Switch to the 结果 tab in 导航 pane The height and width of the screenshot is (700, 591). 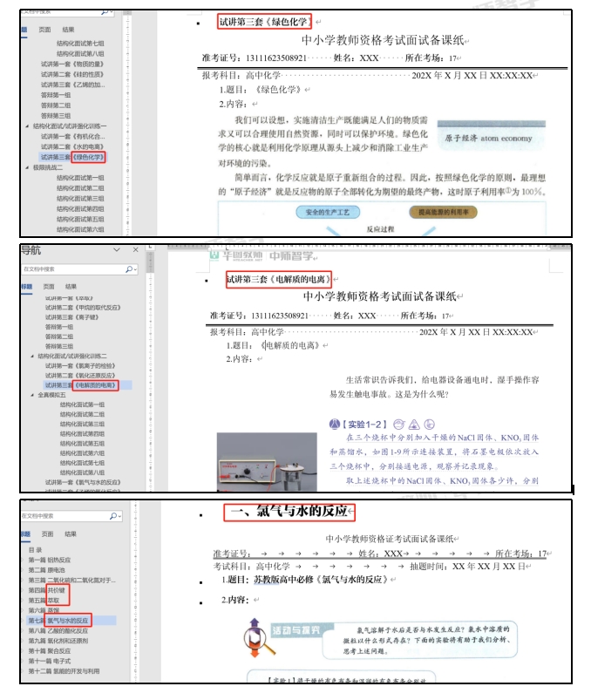point(71,286)
